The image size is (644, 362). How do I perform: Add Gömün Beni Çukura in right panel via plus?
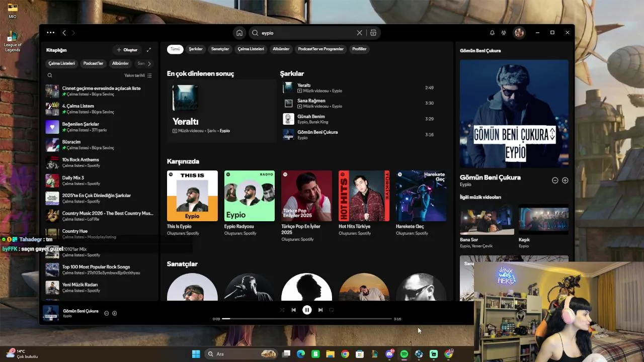click(565, 180)
